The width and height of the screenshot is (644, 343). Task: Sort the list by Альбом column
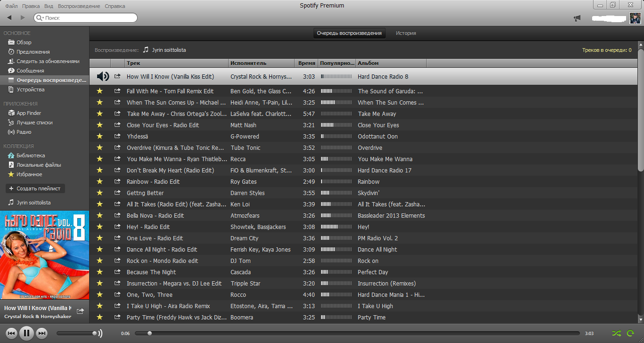[x=391, y=63]
